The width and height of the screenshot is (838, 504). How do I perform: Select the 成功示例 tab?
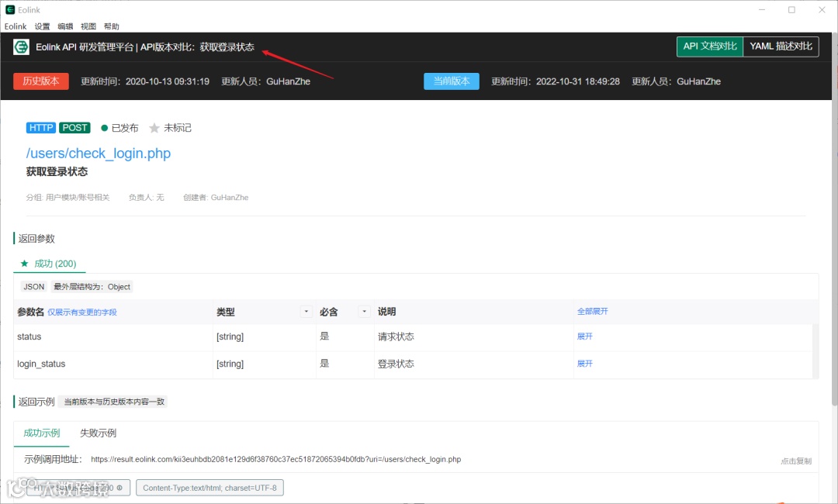[42, 433]
